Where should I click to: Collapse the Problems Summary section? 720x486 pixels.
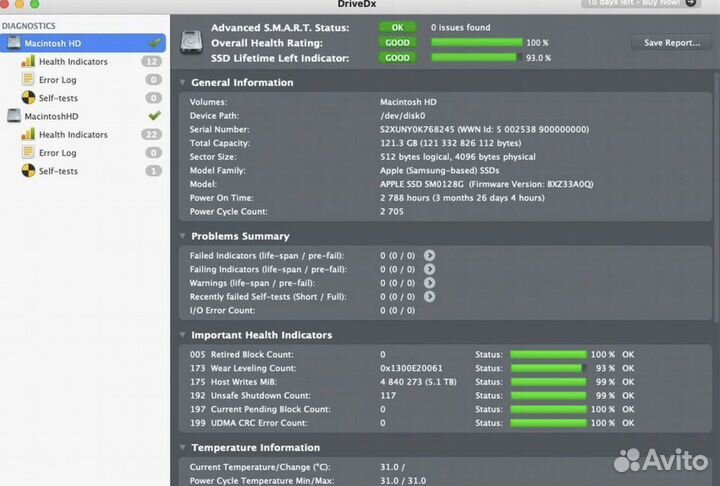(183, 236)
